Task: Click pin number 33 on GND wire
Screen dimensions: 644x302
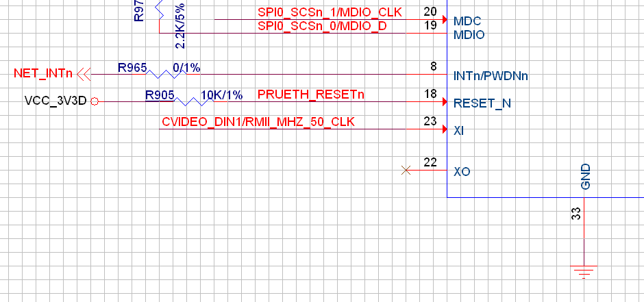Action: (577, 214)
